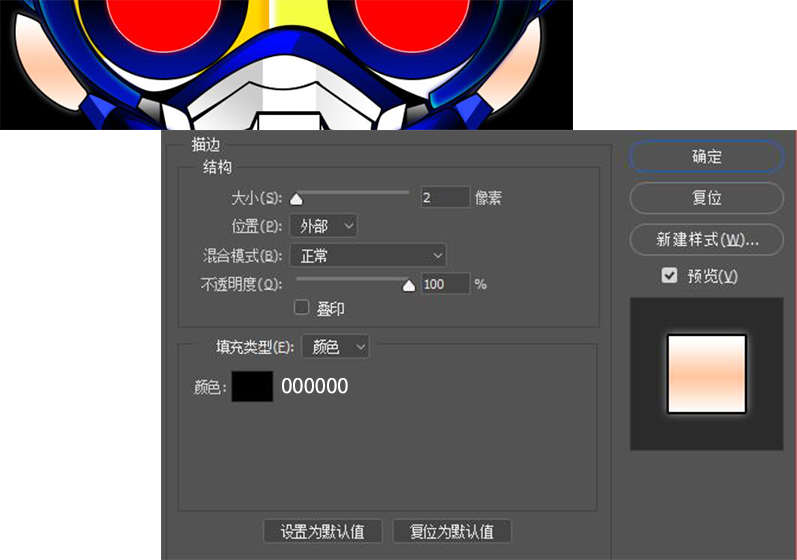Click the 像素 unit label
The width and height of the screenshot is (797, 560).
488,197
